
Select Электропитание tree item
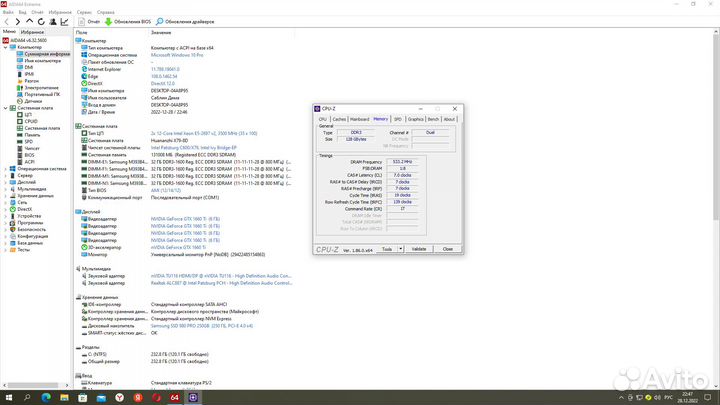38,88
